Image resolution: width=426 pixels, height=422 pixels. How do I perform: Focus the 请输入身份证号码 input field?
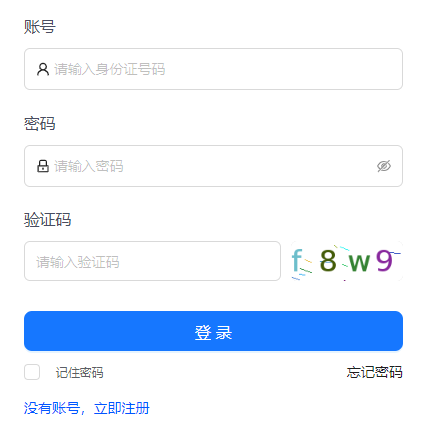[x=213, y=69]
